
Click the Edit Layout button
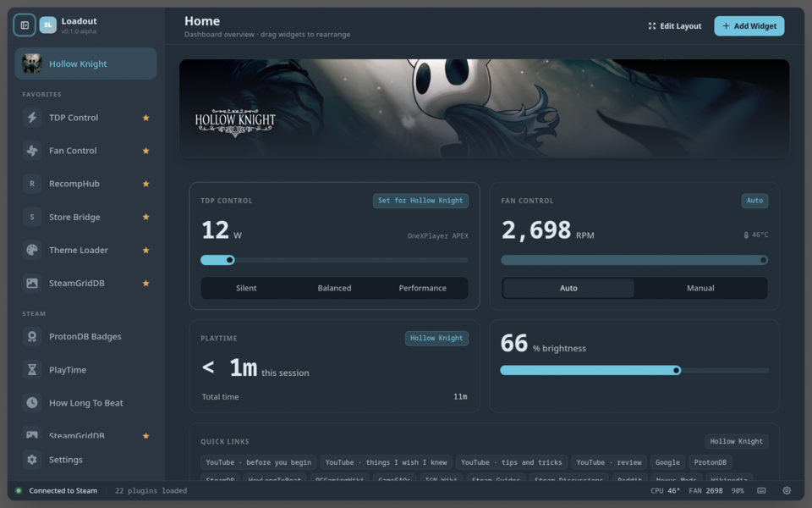(x=675, y=26)
